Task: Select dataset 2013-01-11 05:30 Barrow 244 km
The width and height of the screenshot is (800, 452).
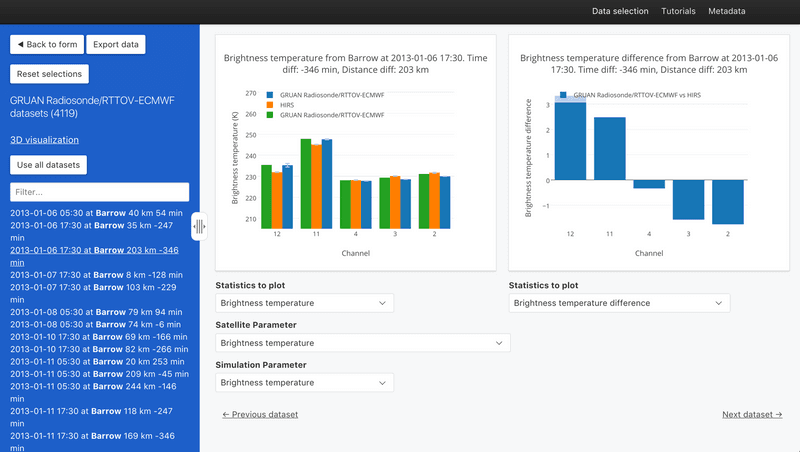Action: click(x=93, y=392)
